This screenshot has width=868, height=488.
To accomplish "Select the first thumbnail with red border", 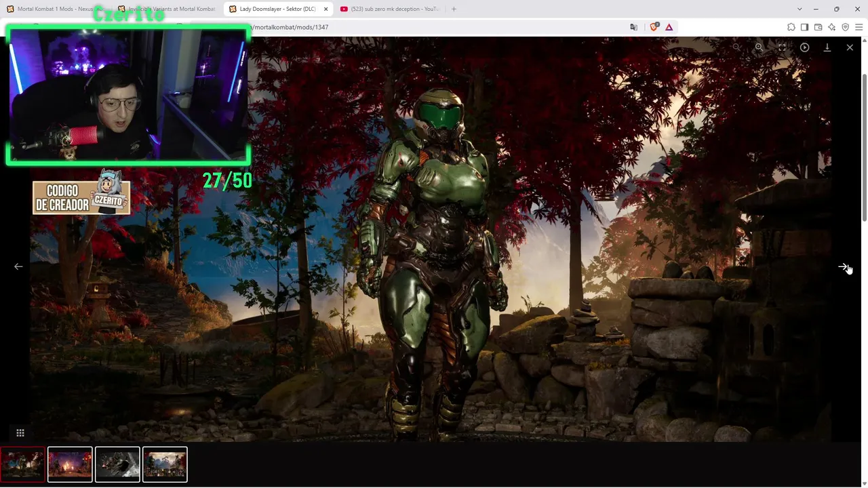I will tap(23, 464).
